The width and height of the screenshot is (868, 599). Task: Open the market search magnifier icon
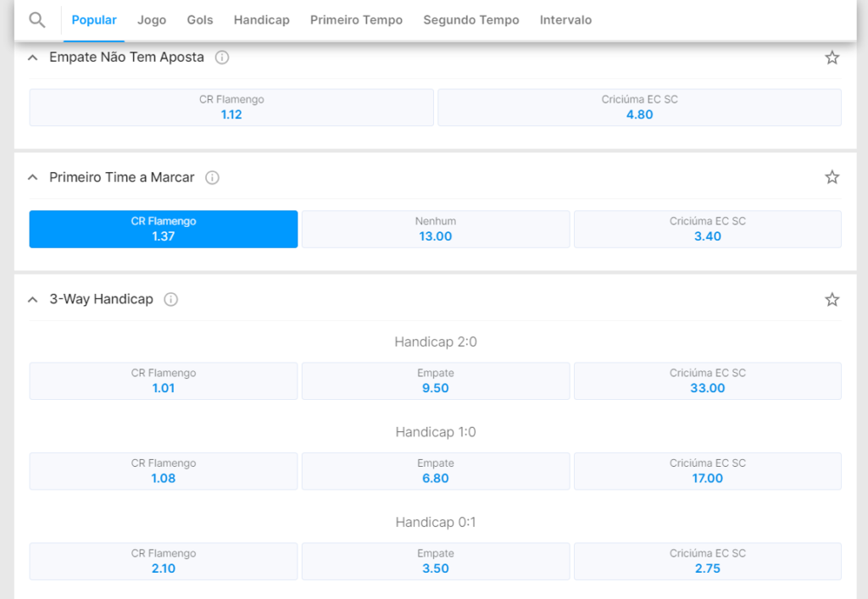click(37, 20)
